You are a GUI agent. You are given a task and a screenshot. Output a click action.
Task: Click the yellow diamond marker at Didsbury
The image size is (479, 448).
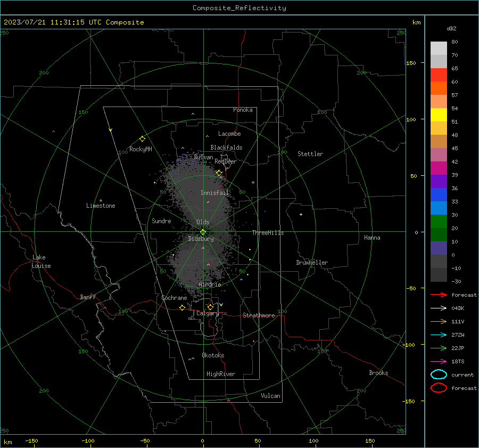[x=203, y=232]
